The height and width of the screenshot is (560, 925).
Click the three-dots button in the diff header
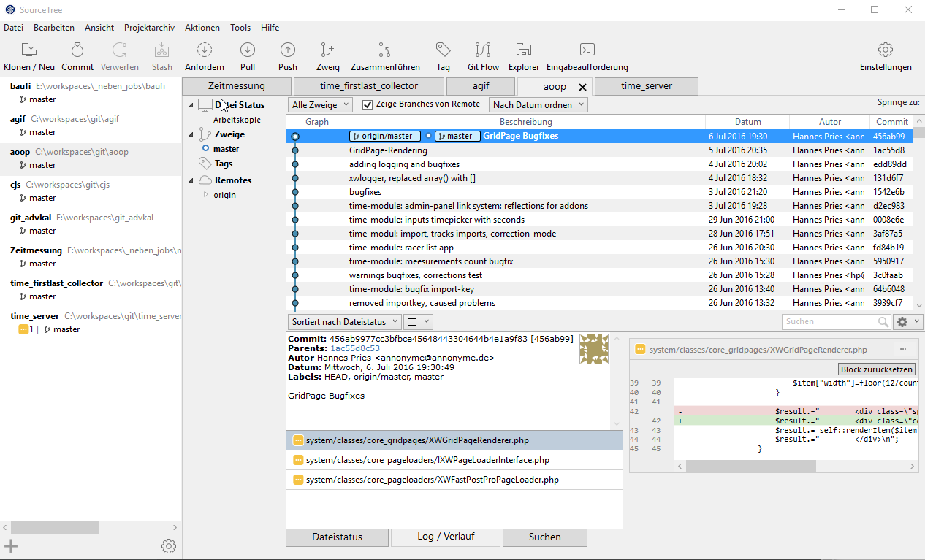click(x=903, y=350)
